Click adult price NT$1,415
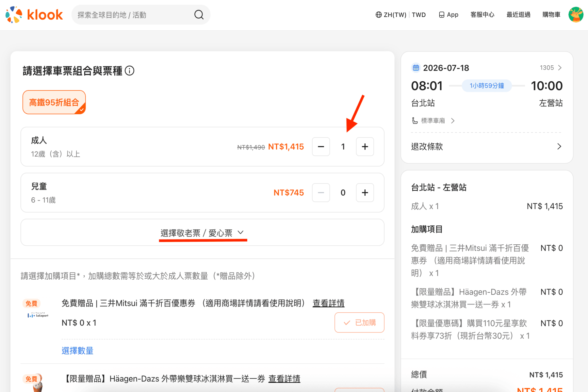Image resolution: width=588 pixels, height=392 pixels. (x=286, y=147)
